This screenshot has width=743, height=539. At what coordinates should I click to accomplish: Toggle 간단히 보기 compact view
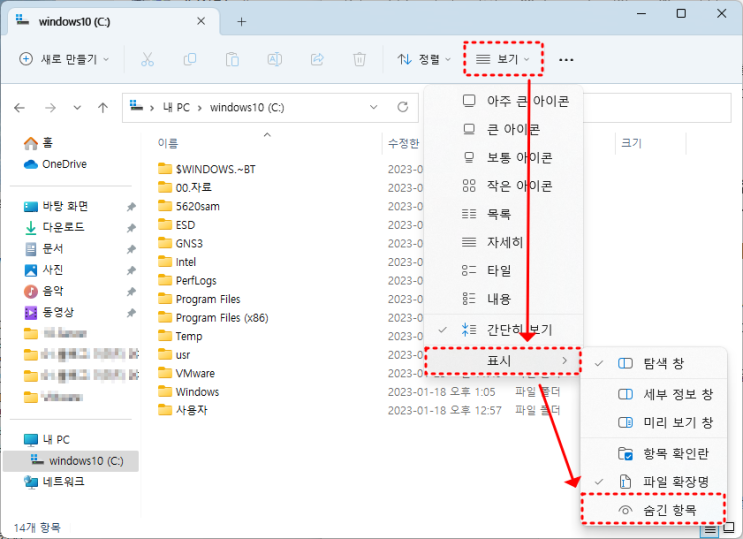point(503,329)
